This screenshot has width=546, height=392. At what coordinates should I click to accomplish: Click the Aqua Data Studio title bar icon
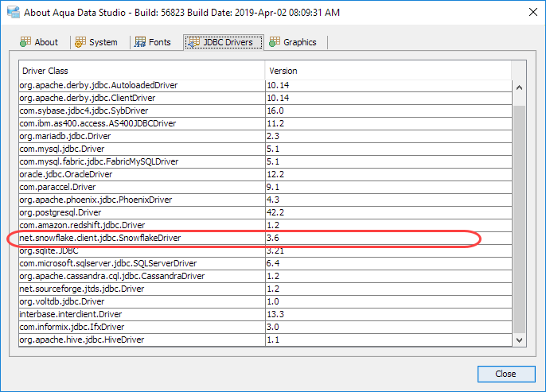[14, 12]
